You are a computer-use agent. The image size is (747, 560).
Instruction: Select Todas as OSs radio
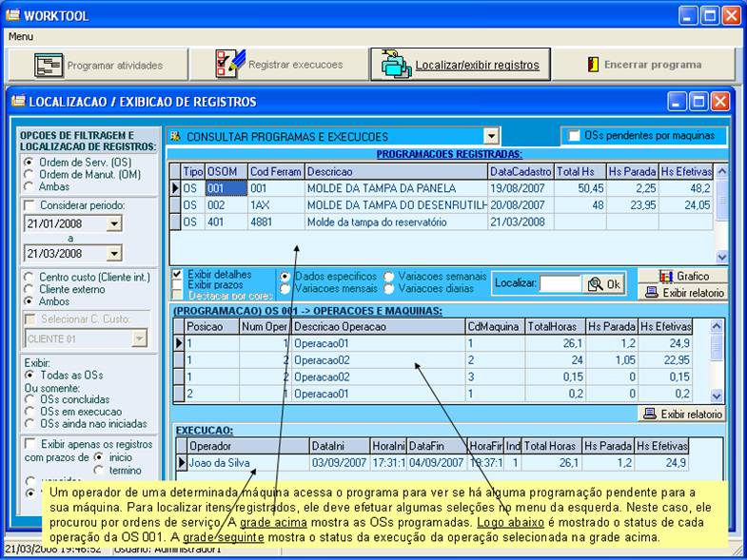click(29, 375)
